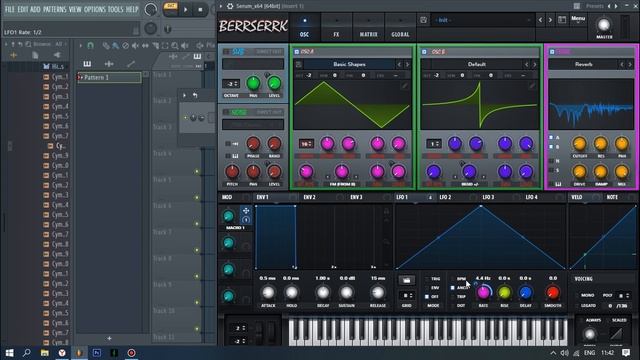This screenshot has height=360, width=640.
Task: Click the LFO folder/preset icon
Action: pyautogui.click(x=407, y=280)
